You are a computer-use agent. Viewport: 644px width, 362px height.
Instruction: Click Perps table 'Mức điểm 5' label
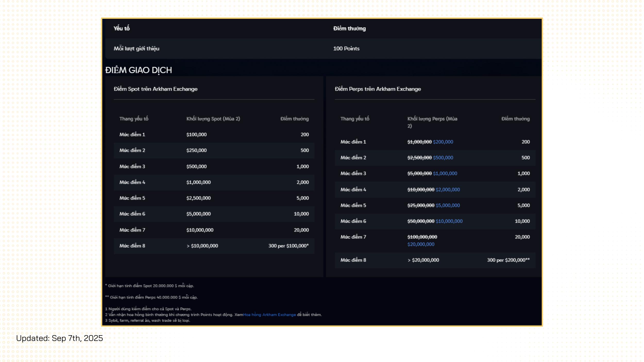coord(353,205)
